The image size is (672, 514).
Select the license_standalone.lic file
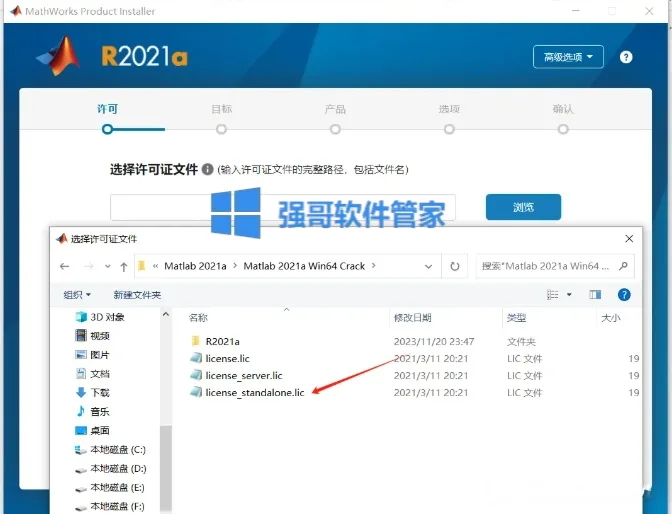click(x=255, y=393)
